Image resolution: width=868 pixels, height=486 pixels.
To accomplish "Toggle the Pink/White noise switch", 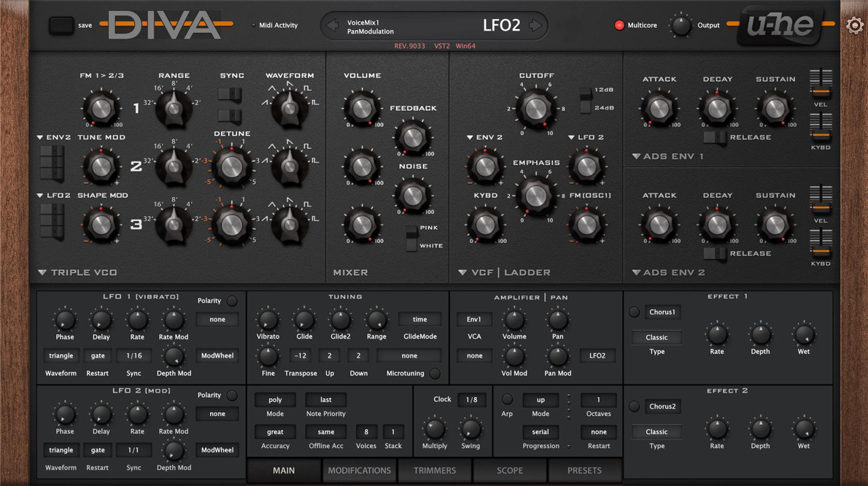I will [x=411, y=237].
